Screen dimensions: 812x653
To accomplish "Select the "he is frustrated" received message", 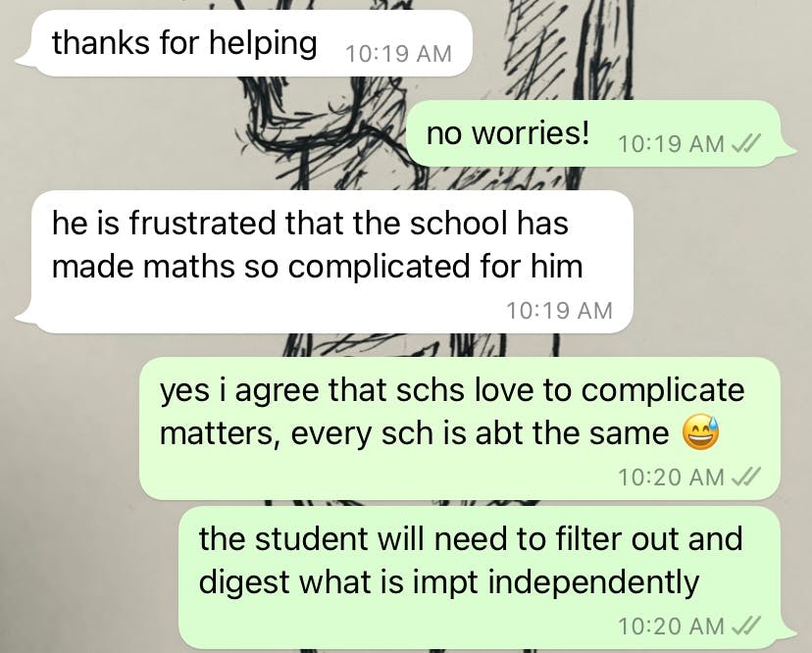I will point(324,262).
